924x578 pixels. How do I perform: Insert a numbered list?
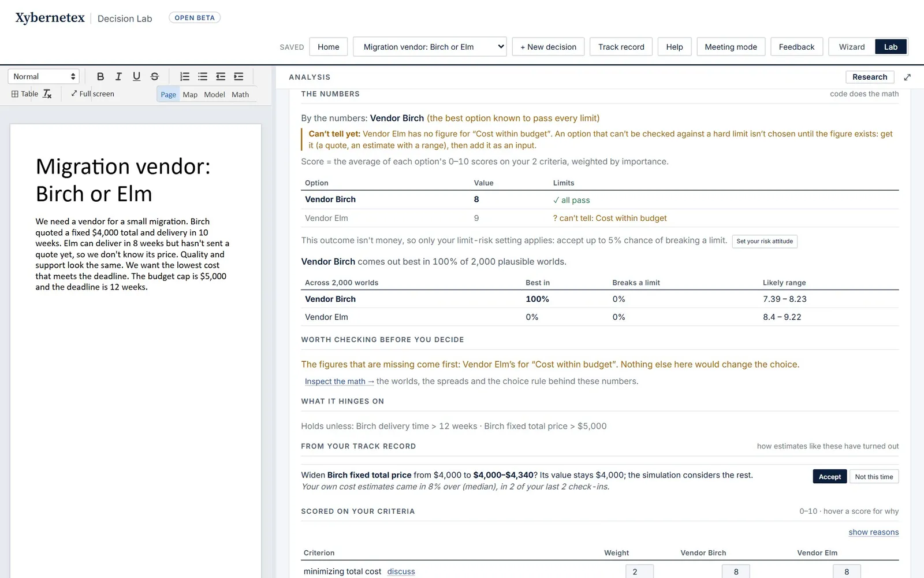185,76
